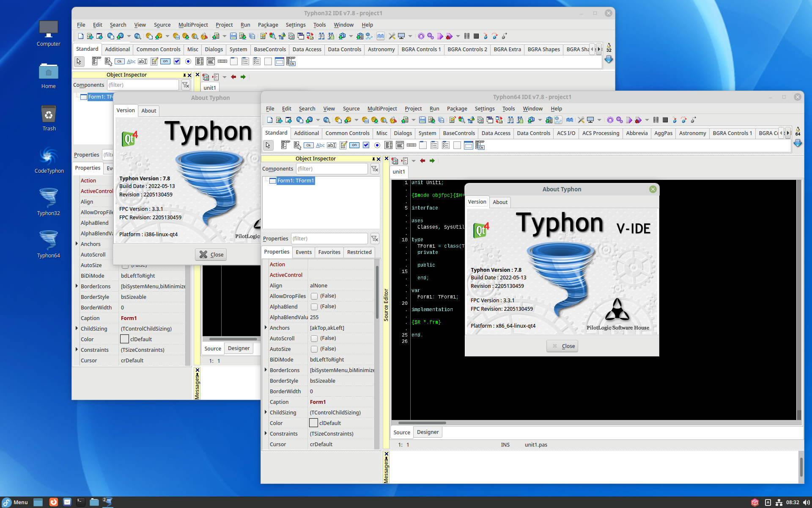This screenshot has width=812, height=508.
Task: Select TToggleBox 'on' component in Typhon32 palette
Action: tap(165, 61)
